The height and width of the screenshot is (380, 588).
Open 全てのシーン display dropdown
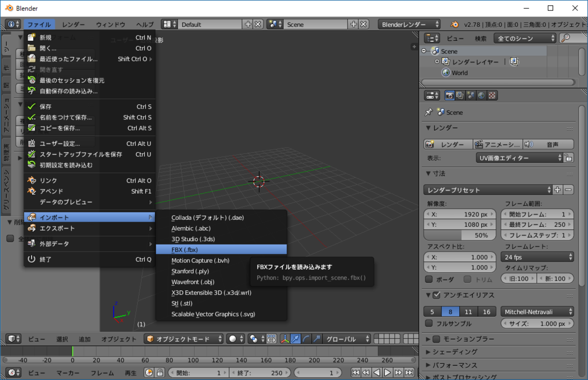(x=525, y=38)
